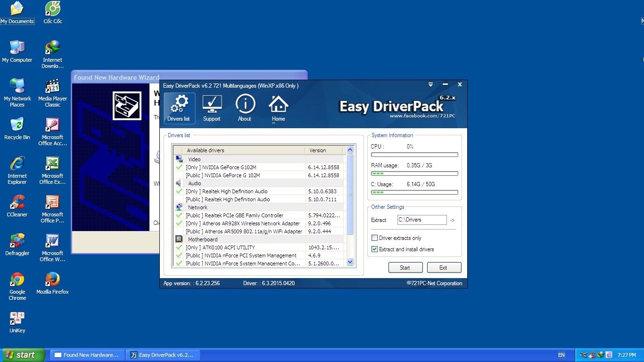Open the UniKey desktop shortcut
644x362 pixels.
coord(17,319)
